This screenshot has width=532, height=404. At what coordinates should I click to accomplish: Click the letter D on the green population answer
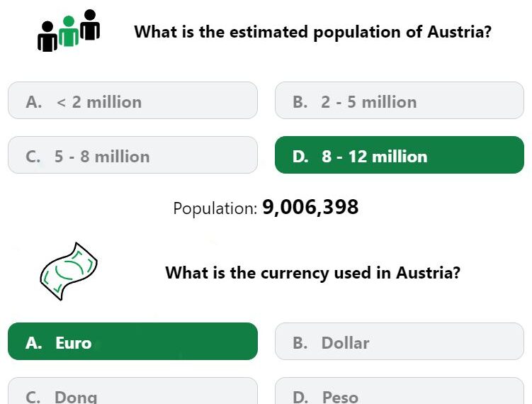300,157
